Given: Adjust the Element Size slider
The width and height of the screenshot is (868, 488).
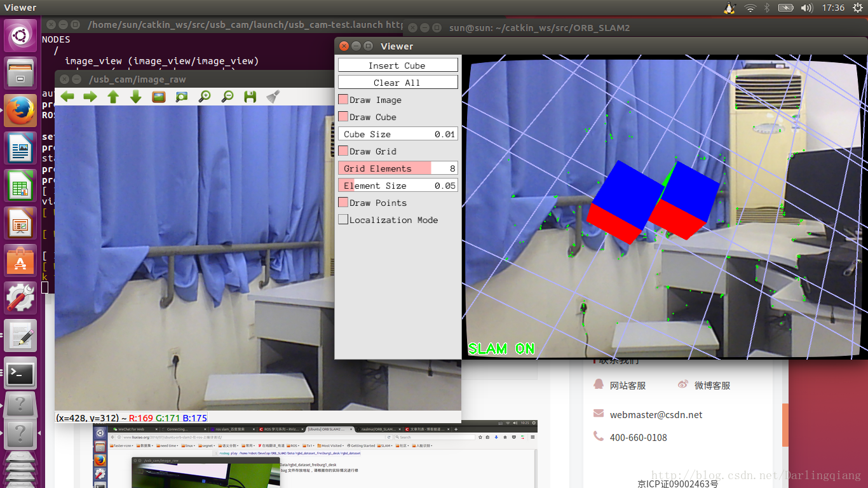Looking at the screenshot, I should 398,186.
